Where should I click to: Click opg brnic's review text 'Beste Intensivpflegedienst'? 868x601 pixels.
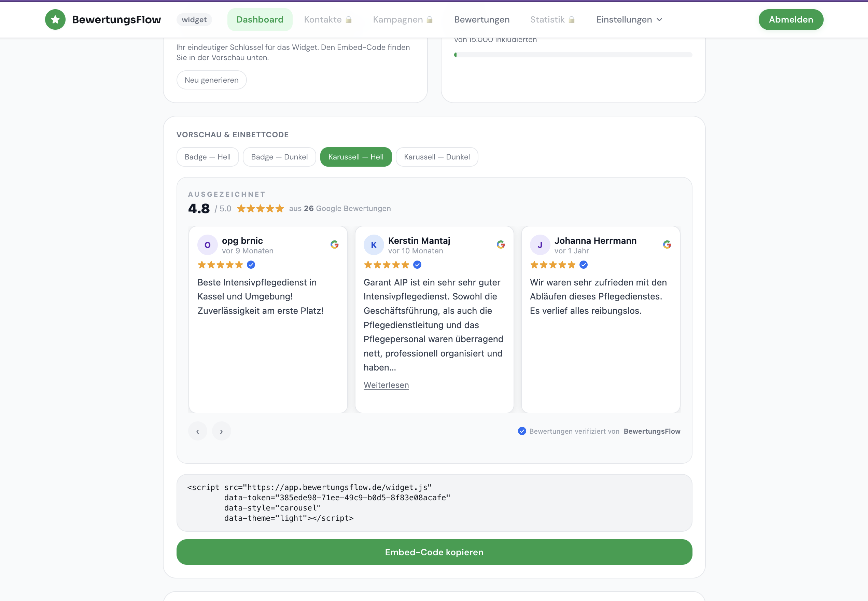[261, 297]
